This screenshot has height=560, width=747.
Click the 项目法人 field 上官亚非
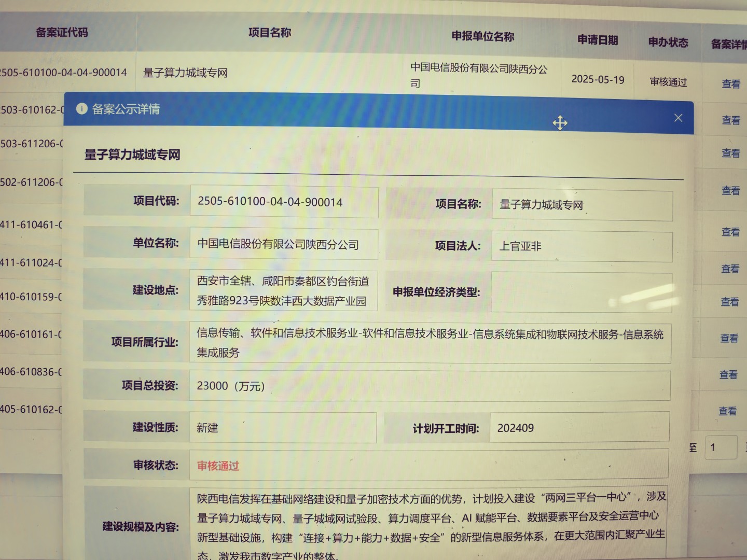[582, 246]
